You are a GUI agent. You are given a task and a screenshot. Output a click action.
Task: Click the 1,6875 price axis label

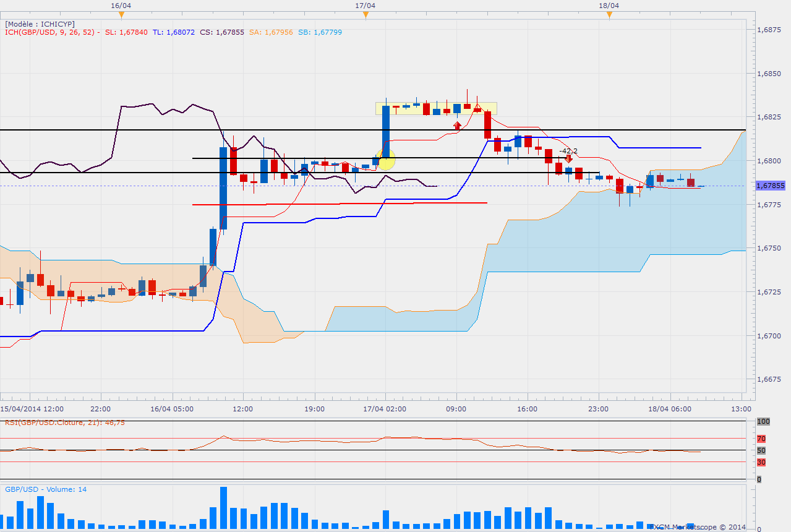769,29
